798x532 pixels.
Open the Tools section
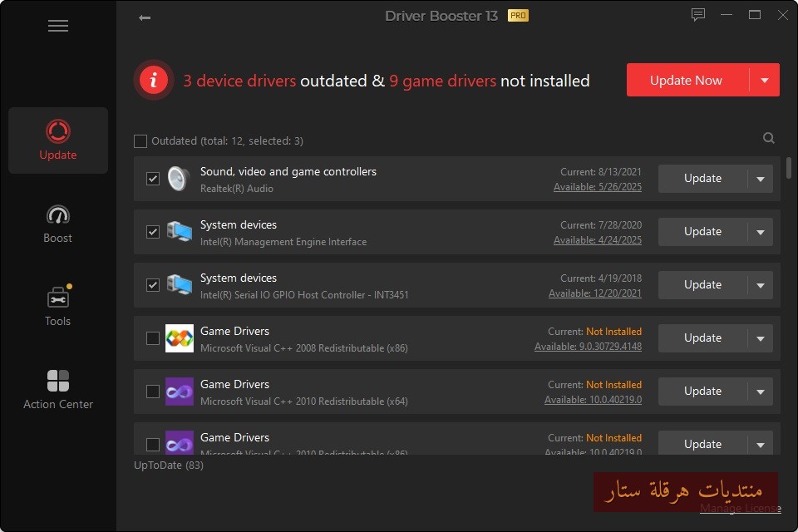click(x=58, y=305)
